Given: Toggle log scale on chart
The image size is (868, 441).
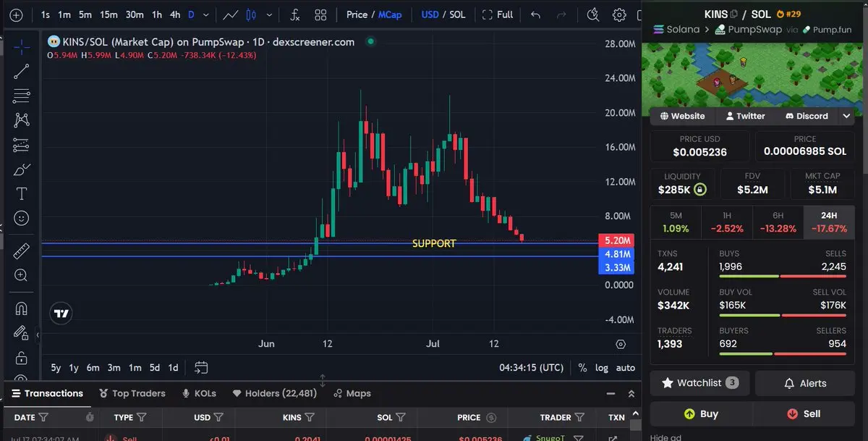Looking at the screenshot, I should (601, 368).
